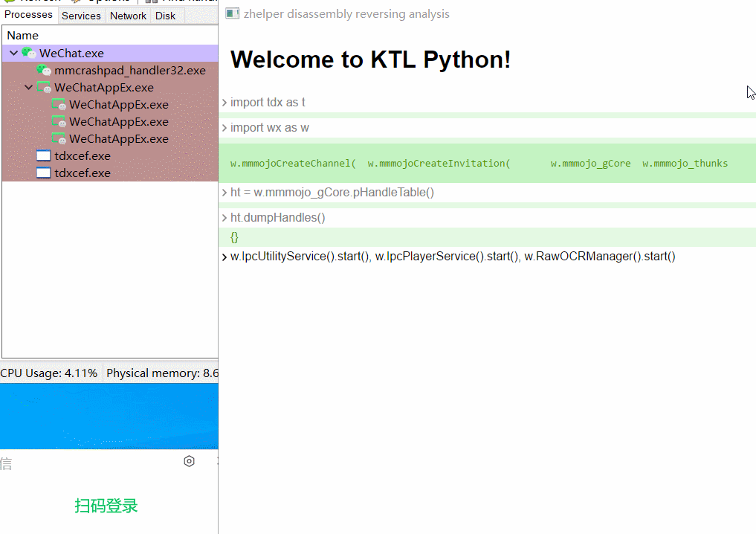Viewport: 756px width, 534px height.
Task: Click the Physical memory status entry
Action: [x=162, y=373]
